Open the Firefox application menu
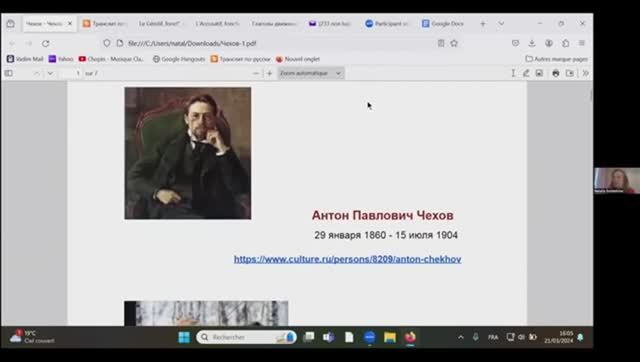This screenshot has height=362, width=640. (x=582, y=43)
